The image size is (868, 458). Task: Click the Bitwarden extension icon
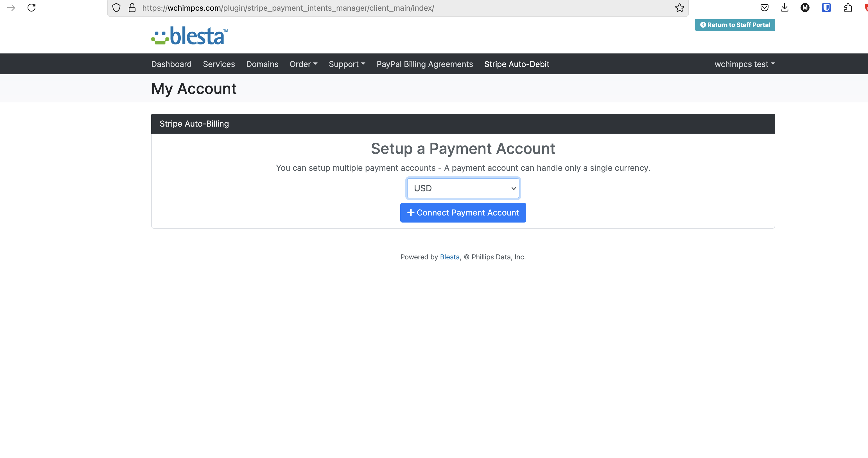(826, 8)
